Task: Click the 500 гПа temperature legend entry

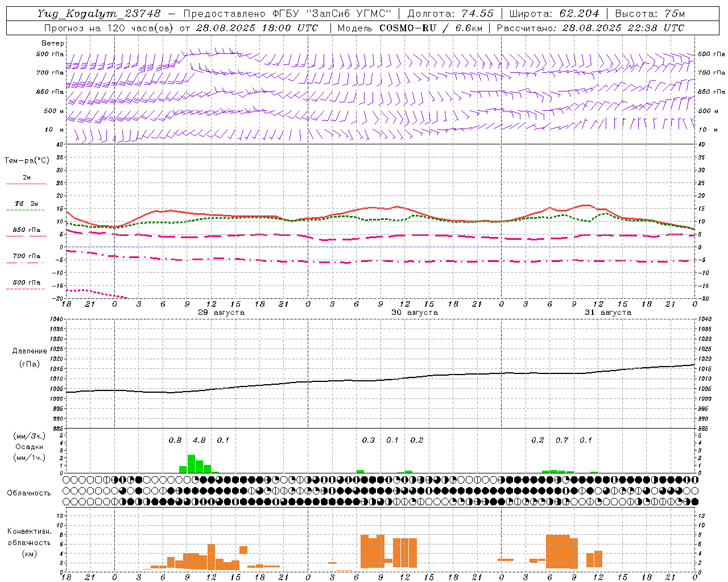Action: click(x=27, y=282)
